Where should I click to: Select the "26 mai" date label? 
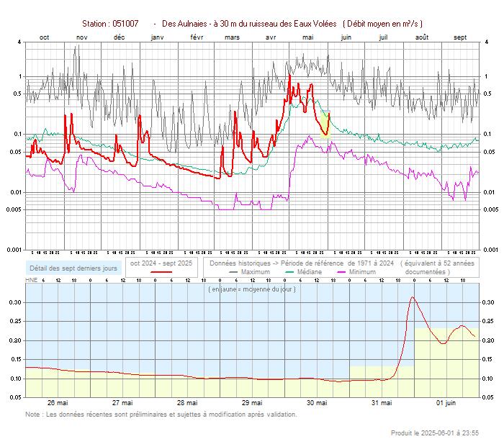click(x=58, y=403)
